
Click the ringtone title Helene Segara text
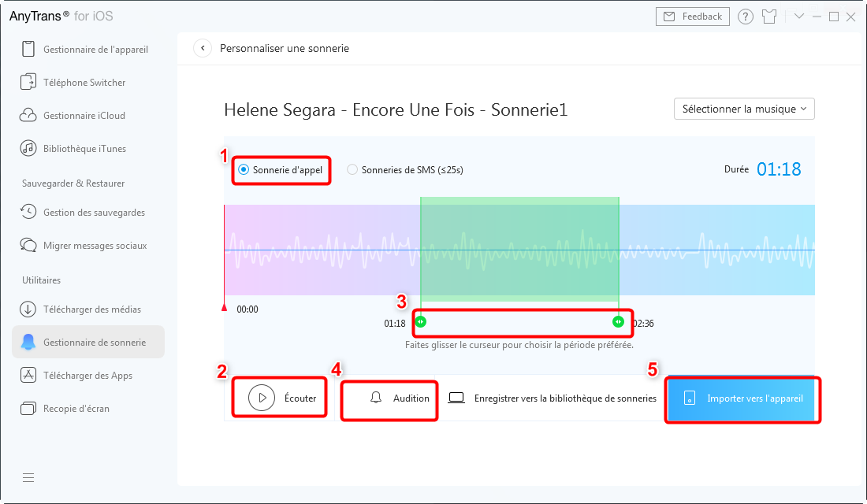396,109
